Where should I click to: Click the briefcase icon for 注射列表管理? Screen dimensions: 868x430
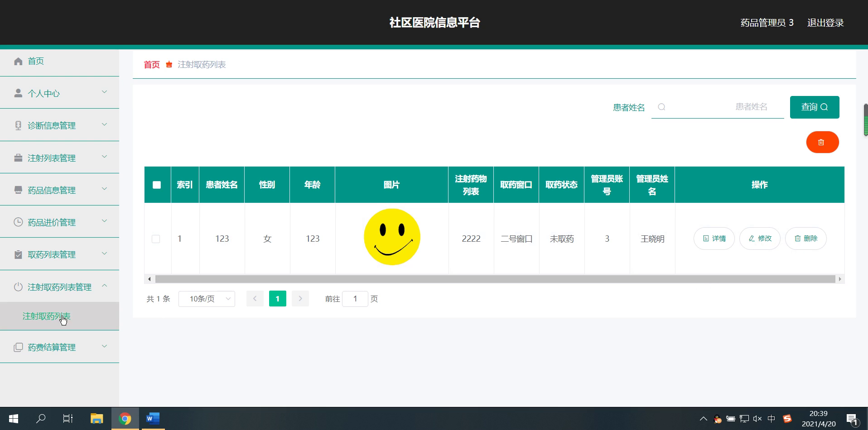point(18,158)
